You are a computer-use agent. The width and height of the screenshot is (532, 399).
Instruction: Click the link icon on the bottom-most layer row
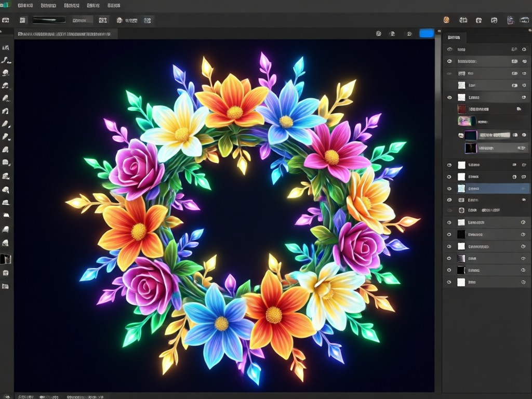point(523,282)
